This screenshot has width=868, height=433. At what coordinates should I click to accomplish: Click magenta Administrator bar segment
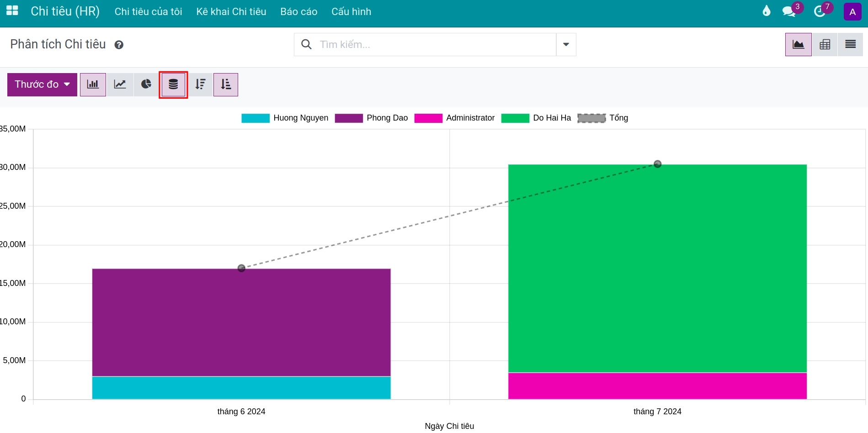657,386
